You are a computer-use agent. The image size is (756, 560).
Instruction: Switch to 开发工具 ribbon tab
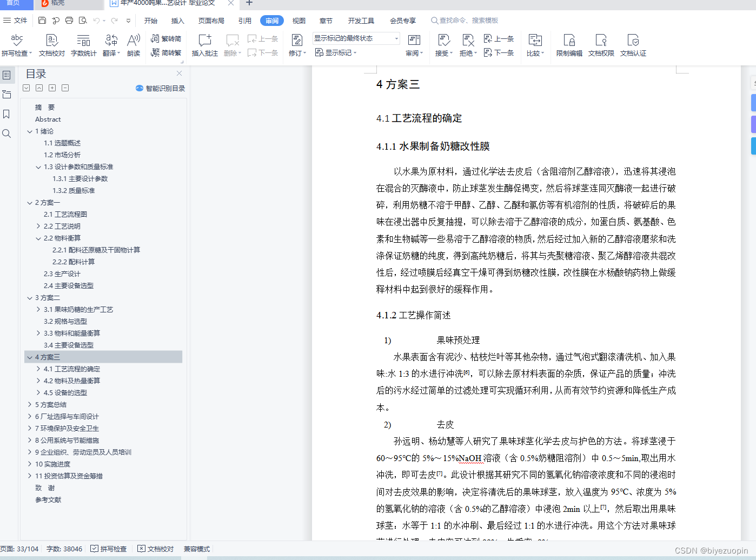pyautogui.click(x=361, y=21)
